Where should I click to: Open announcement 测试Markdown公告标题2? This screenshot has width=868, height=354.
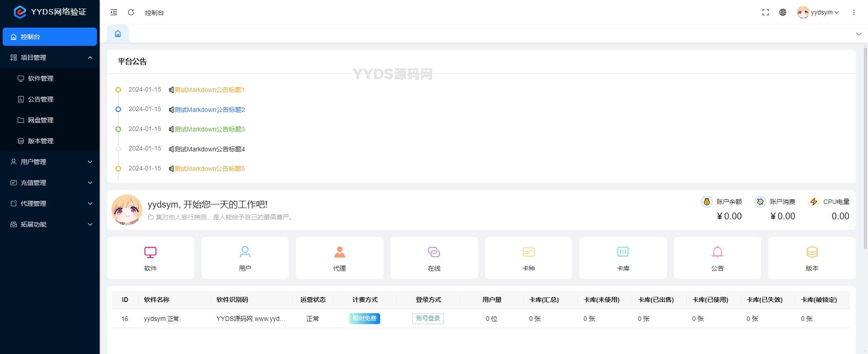[x=209, y=110]
